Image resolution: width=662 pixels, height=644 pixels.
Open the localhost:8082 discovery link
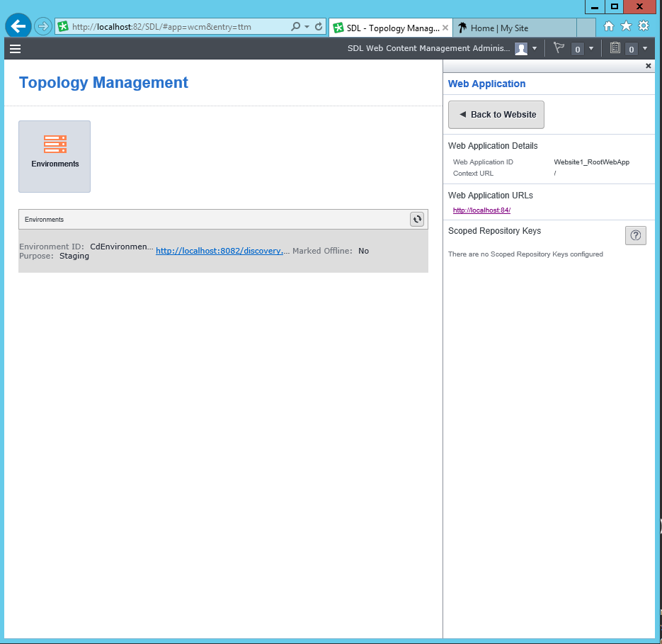(222, 250)
